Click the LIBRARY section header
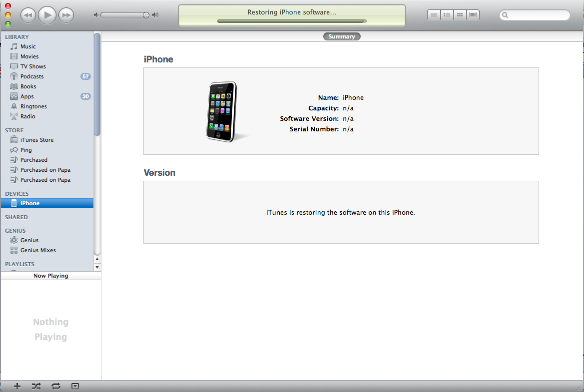 pos(17,37)
